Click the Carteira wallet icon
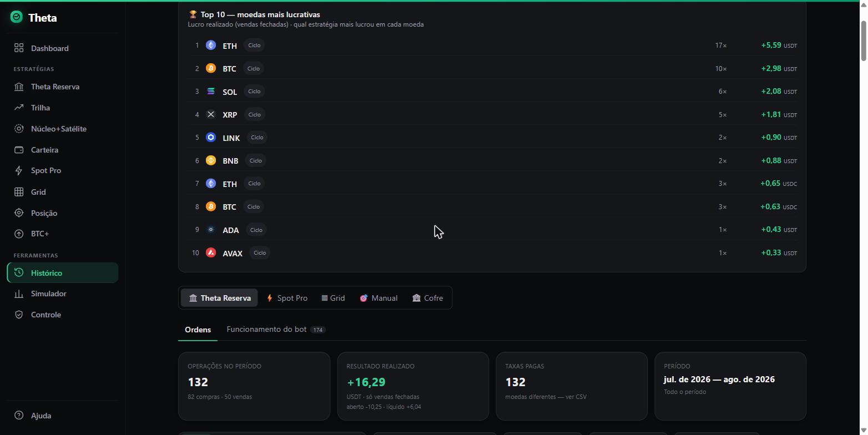 [19, 150]
